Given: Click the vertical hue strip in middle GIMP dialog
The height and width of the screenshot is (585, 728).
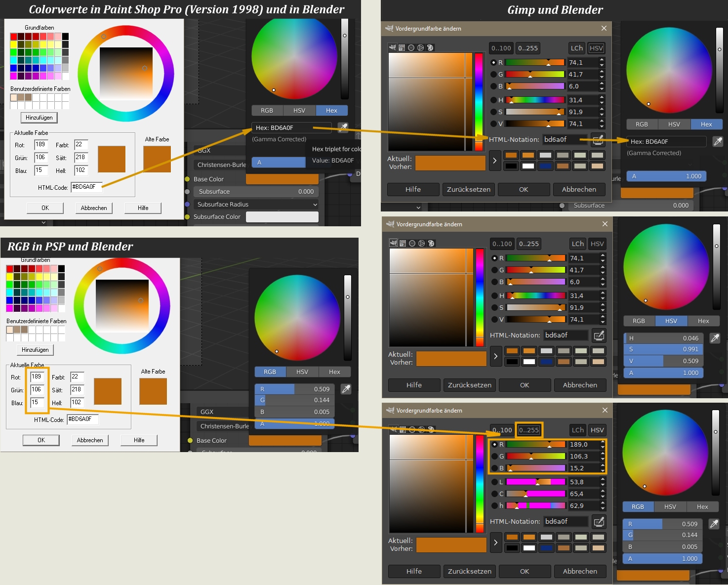Looking at the screenshot, I should [x=480, y=297].
